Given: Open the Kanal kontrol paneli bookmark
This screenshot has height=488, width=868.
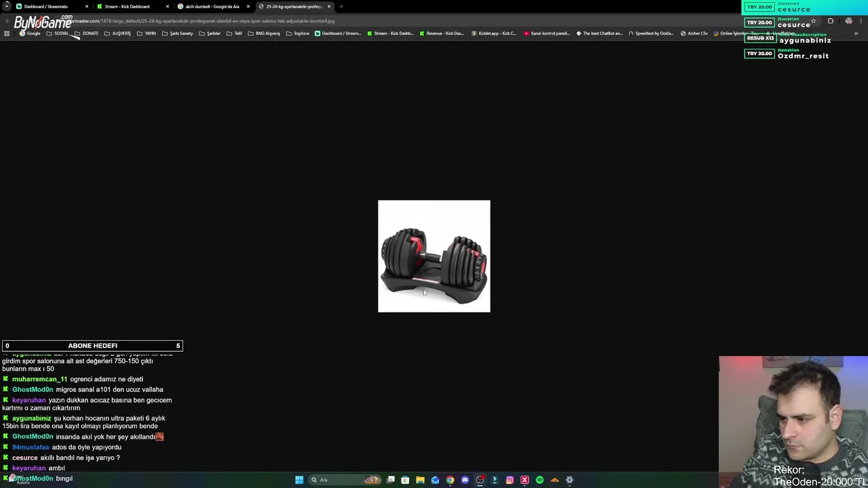Looking at the screenshot, I should (547, 33).
